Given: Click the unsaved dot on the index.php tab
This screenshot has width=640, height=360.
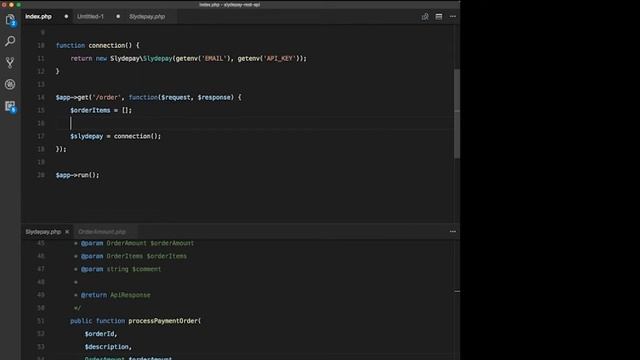Looking at the screenshot, I should pyautogui.click(x=66, y=17).
